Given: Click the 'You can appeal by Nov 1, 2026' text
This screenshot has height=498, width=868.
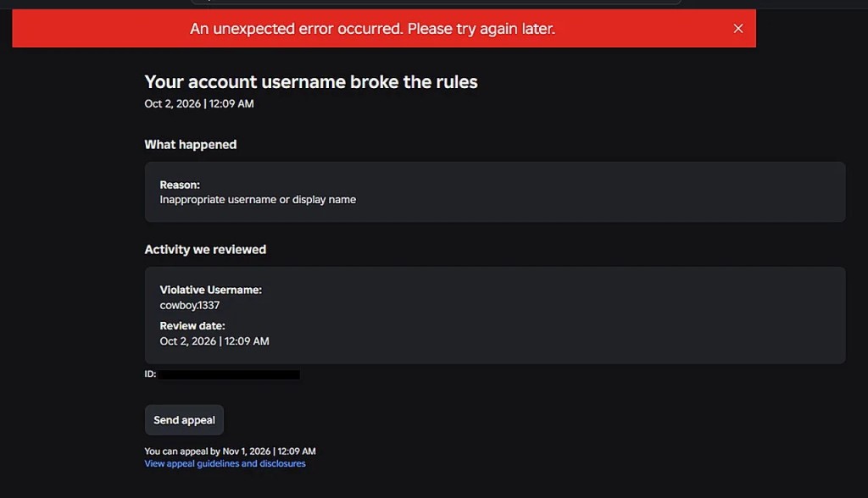Looking at the screenshot, I should click(231, 451).
